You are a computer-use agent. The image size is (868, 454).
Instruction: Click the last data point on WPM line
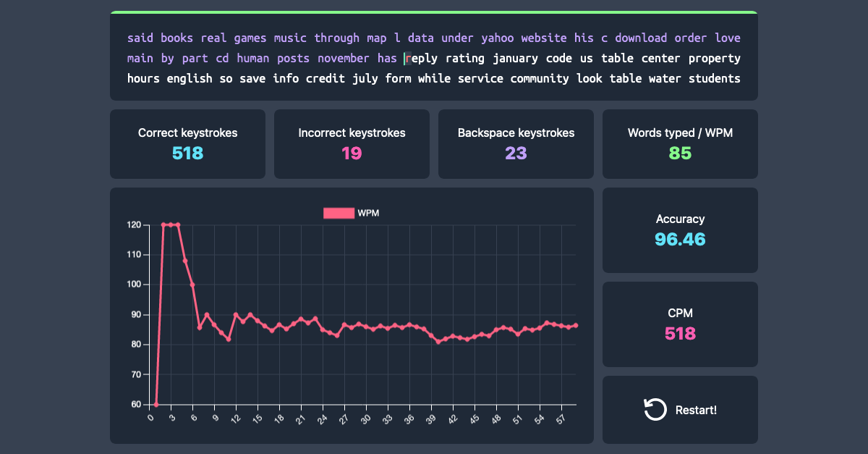tap(576, 326)
